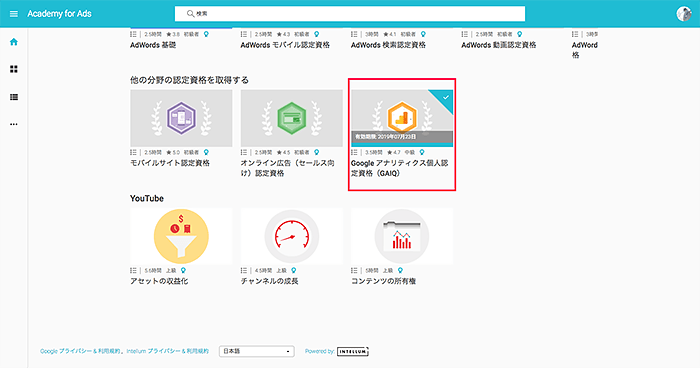Image resolution: width=700 pixels, height=368 pixels.
Task: Click the AdWords 検索認定資格 title
Action: pyautogui.click(x=388, y=45)
